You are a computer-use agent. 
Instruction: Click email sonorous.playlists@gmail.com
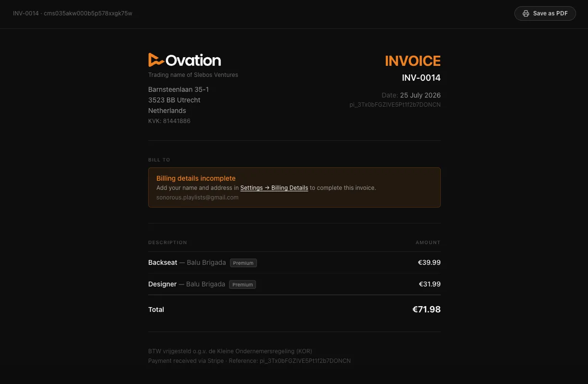pyautogui.click(x=197, y=198)
